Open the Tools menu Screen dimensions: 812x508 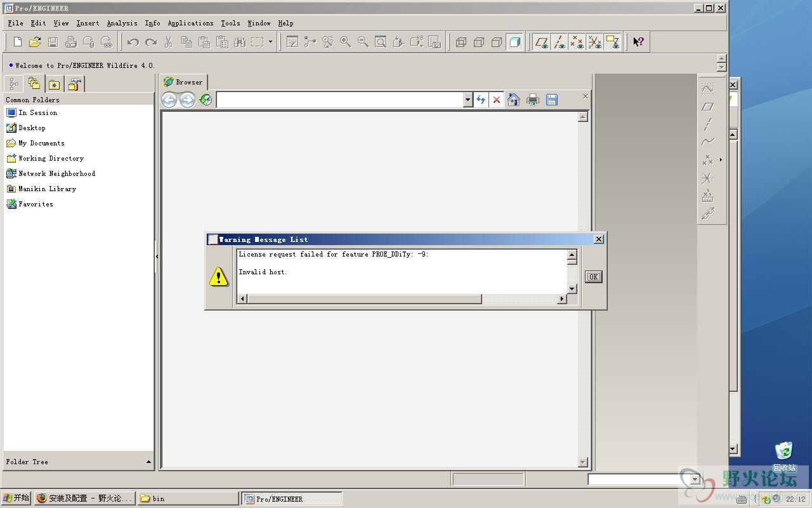[x=230, y=23]
